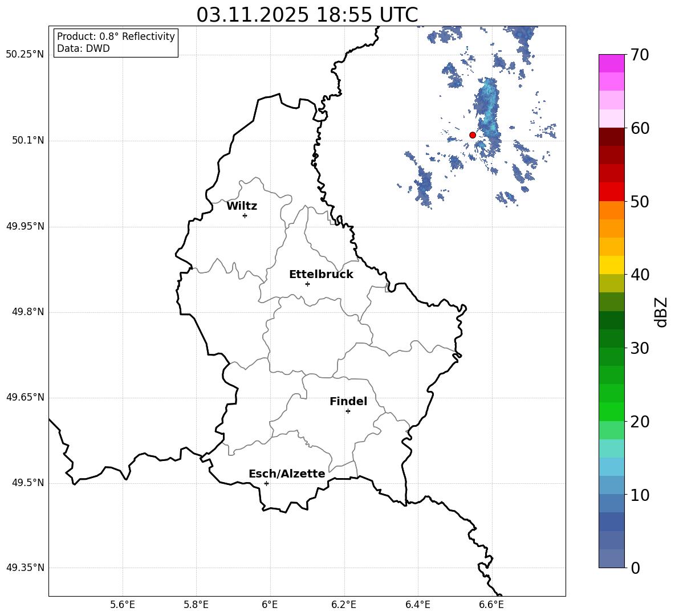
Task: Click the Findel station cross marker
Action: click(348, 411)
